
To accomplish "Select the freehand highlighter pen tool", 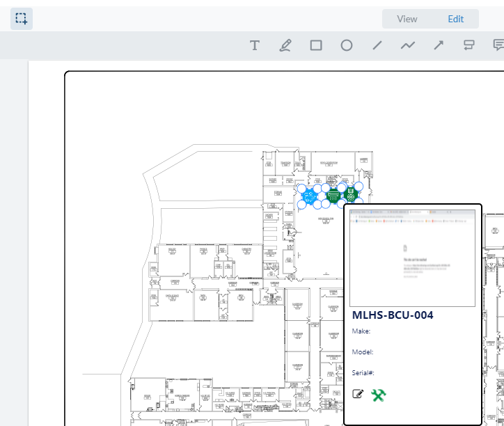I will (x=285, y=45).
